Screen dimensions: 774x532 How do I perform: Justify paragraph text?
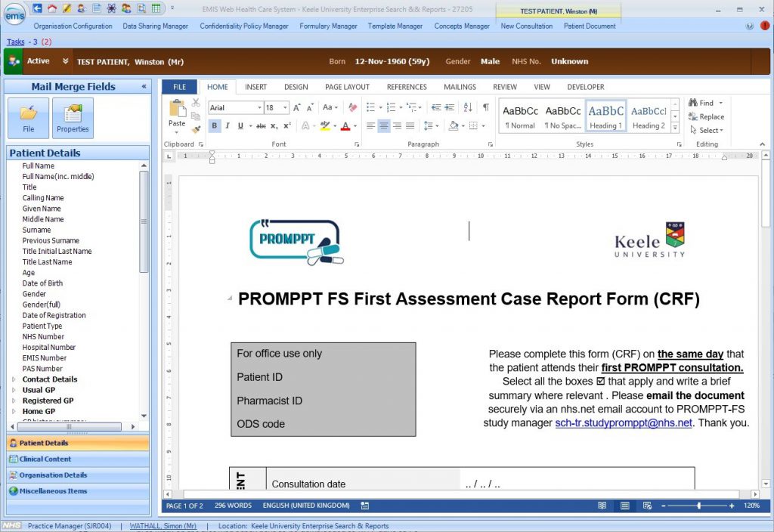(x=410, y=126)
